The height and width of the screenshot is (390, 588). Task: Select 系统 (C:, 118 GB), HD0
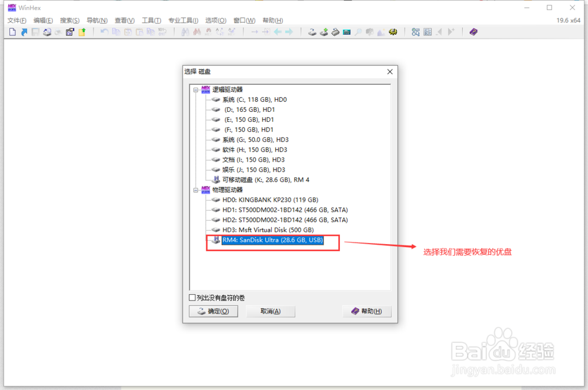pyautogui.click(x=255, y=100)
